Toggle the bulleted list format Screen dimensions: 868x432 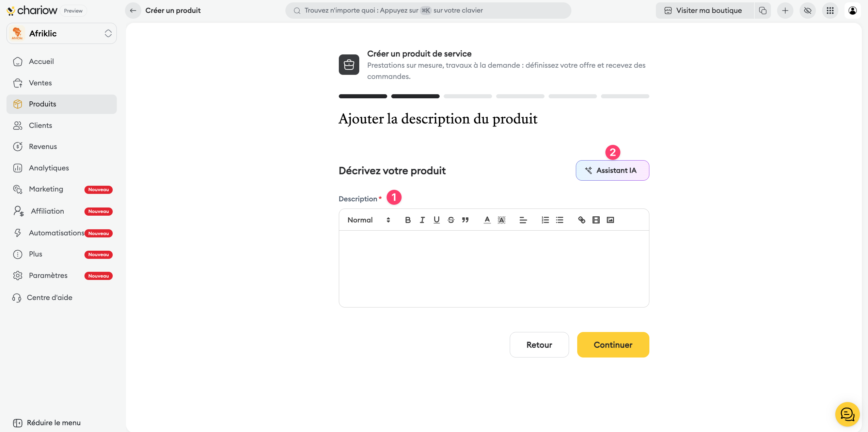point(559,220)
